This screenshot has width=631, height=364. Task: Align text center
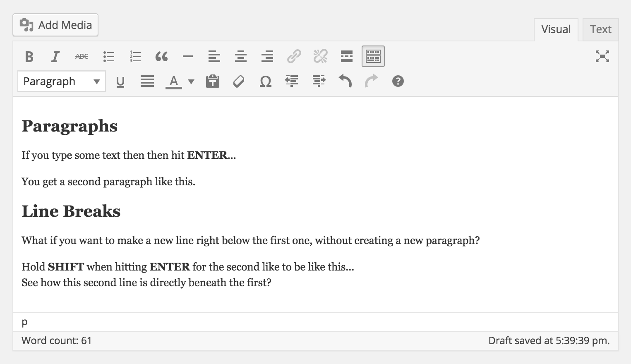pyautogui.click(x=241, y=56)
